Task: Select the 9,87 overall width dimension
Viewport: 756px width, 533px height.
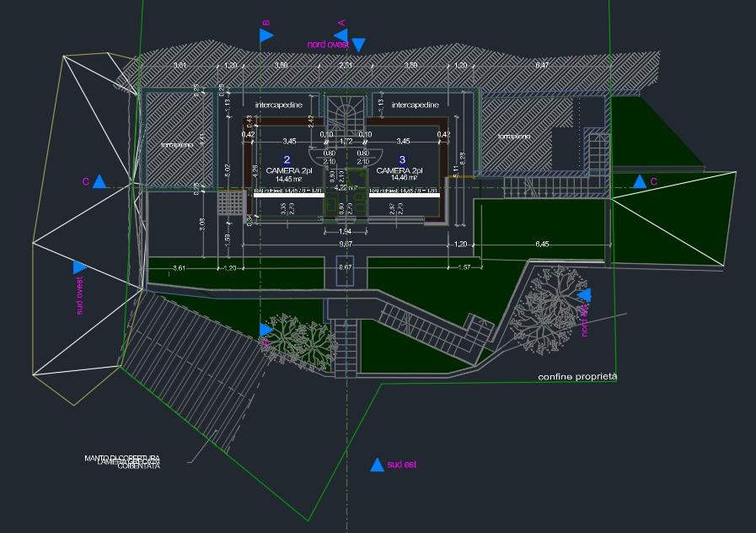Action: click(x=346, y=245)
